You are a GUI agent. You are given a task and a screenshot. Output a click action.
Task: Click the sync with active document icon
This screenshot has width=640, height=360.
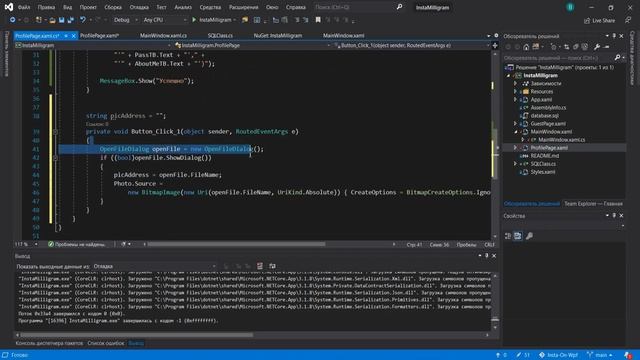coord(567,47)
